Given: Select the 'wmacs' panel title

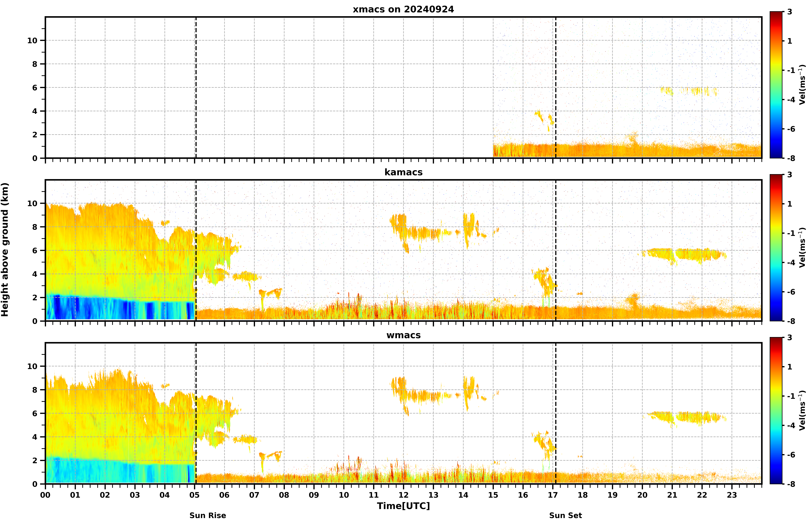Looking at the screenshot, I should tap(403, 335).
